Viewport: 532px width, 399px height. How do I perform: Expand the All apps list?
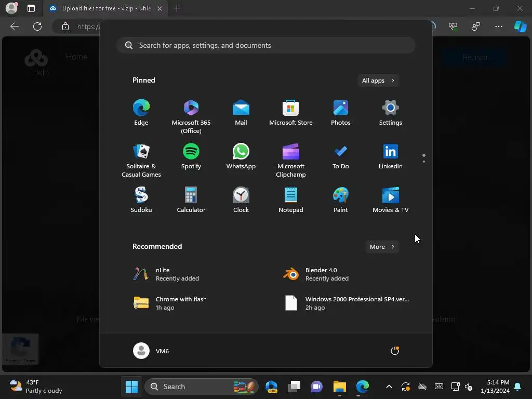pyautogui.click(x=378, y=81)
